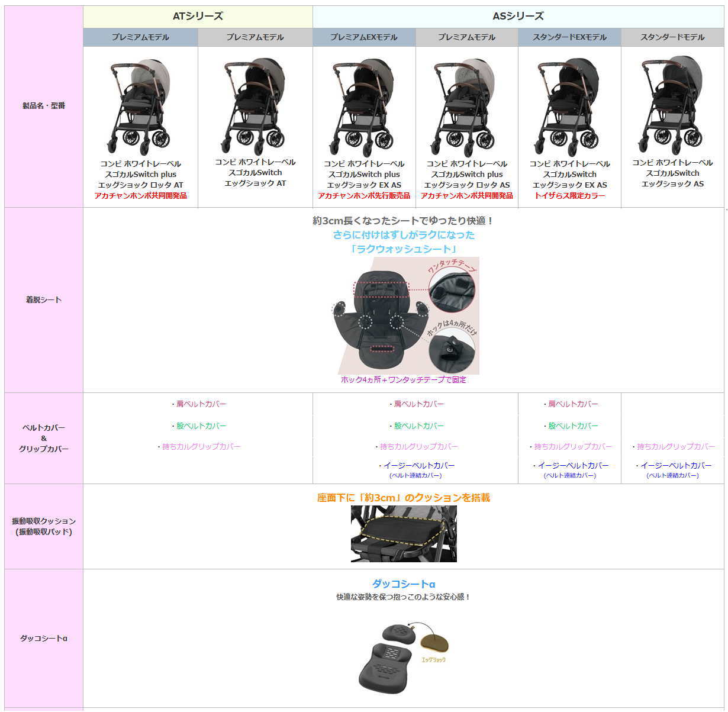Select the 振動吸収クッション row label
The width and height of the screenshot is (728, 712).
44,526
